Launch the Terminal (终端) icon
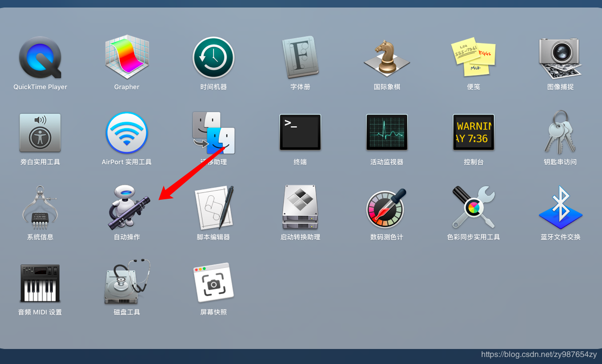The width and height of the screenshot is (602, 364). tap(300, 132)
